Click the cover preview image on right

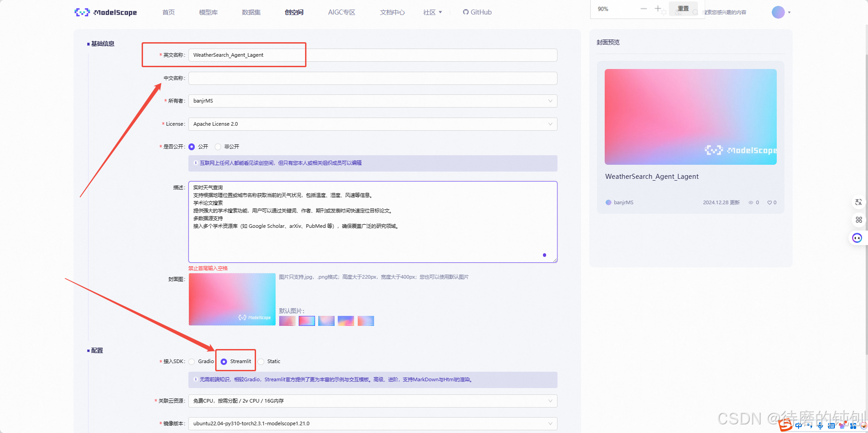point(690,117)
